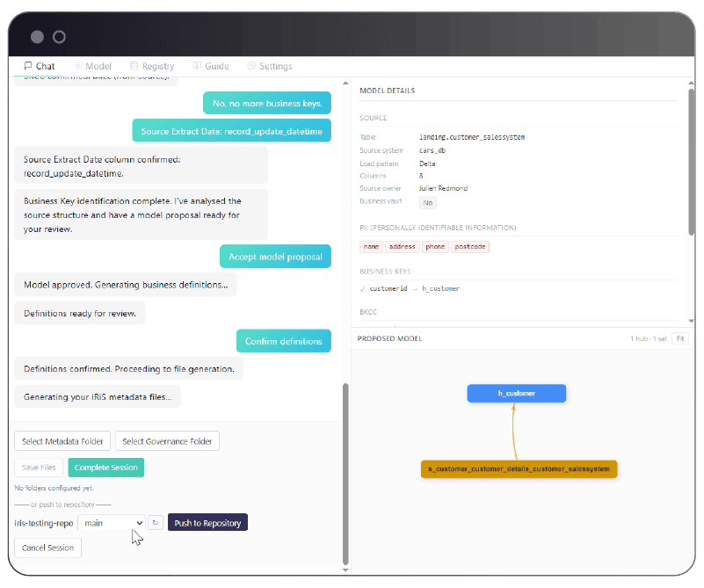
Task: Click the chat scroll down arrow
Action: point(345,570)
